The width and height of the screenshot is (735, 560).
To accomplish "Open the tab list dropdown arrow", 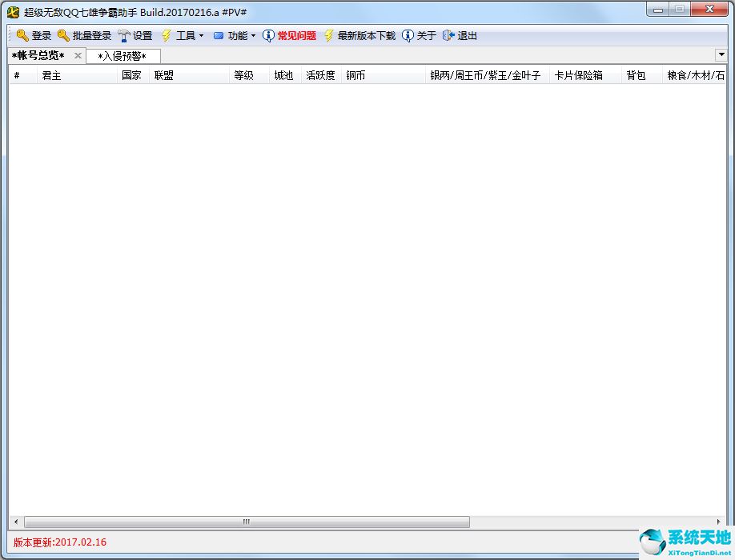I will [x=721, y=54].
